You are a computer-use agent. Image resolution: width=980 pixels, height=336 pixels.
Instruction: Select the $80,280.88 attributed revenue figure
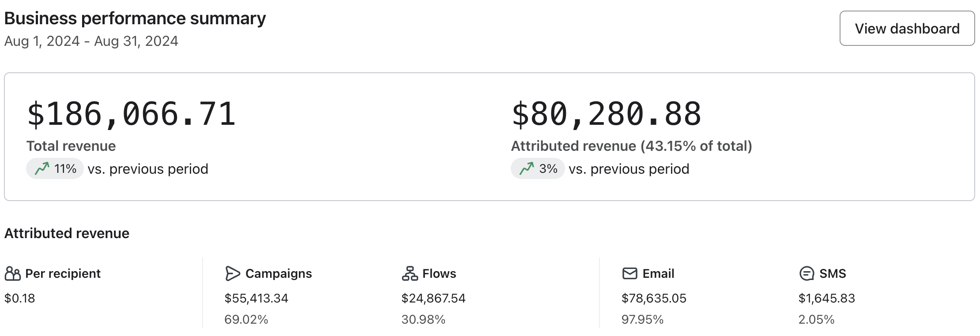[x=606, y=114]
